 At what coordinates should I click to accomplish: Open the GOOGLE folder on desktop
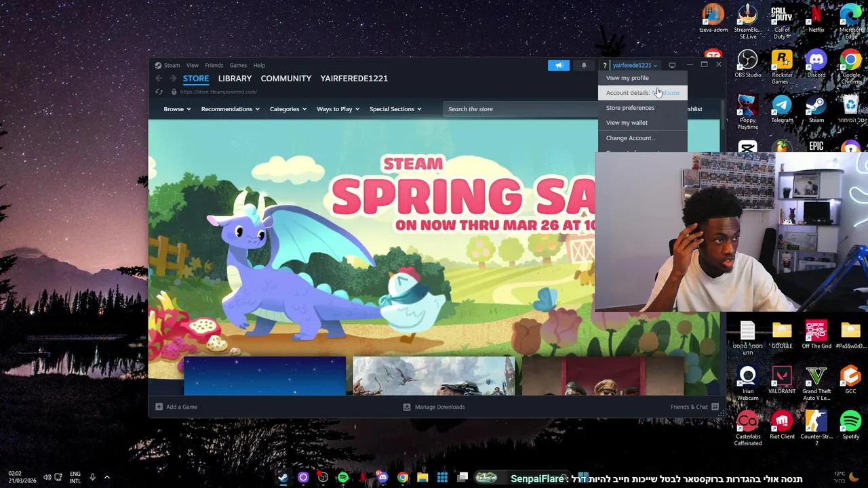pos(782,335)
